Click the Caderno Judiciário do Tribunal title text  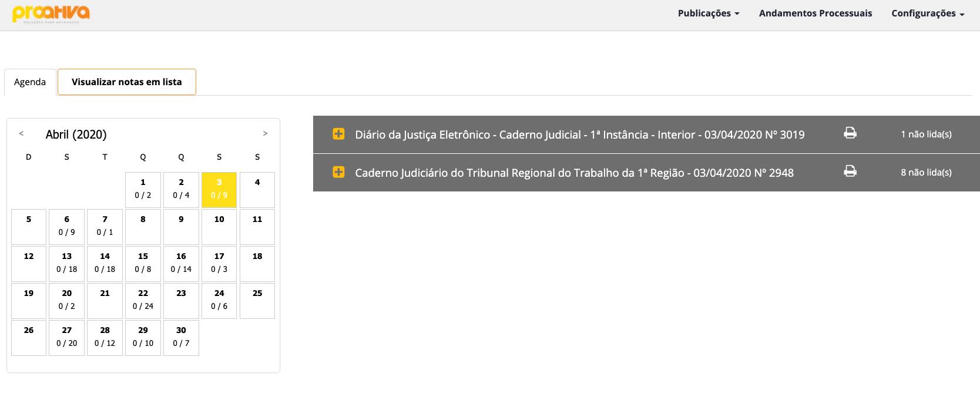tap(574, 173)
